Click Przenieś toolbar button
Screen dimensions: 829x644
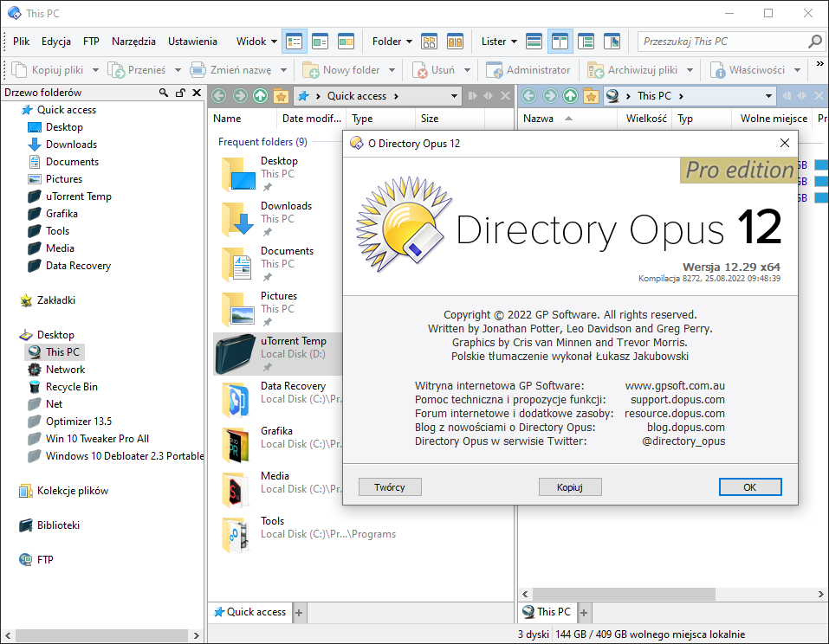point(137,70)
